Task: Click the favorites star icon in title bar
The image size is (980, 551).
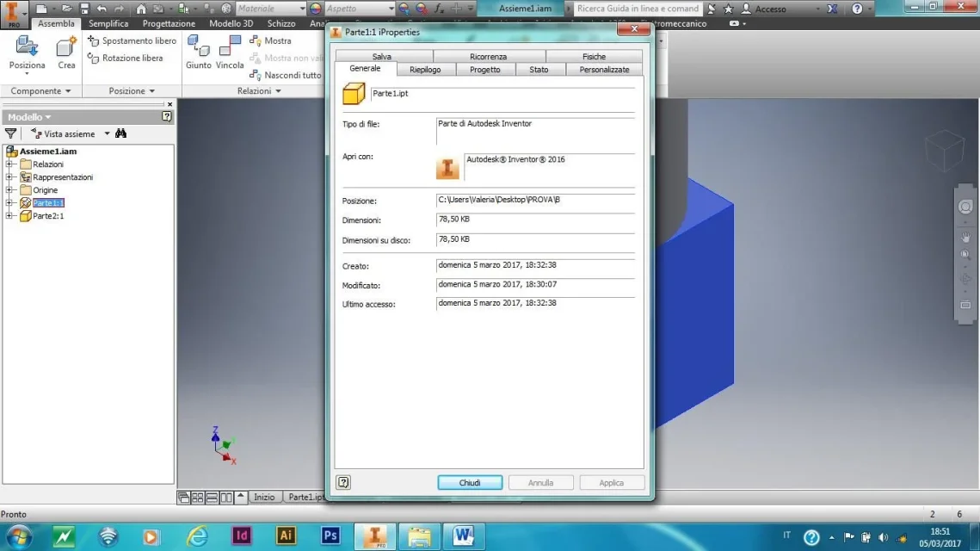Action: point(728,9)
